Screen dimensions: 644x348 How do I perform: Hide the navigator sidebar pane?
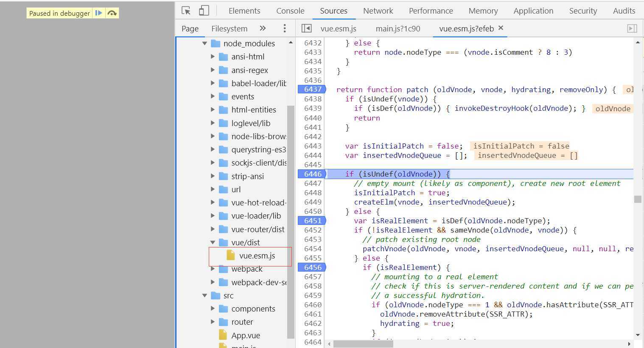point(306,28)
